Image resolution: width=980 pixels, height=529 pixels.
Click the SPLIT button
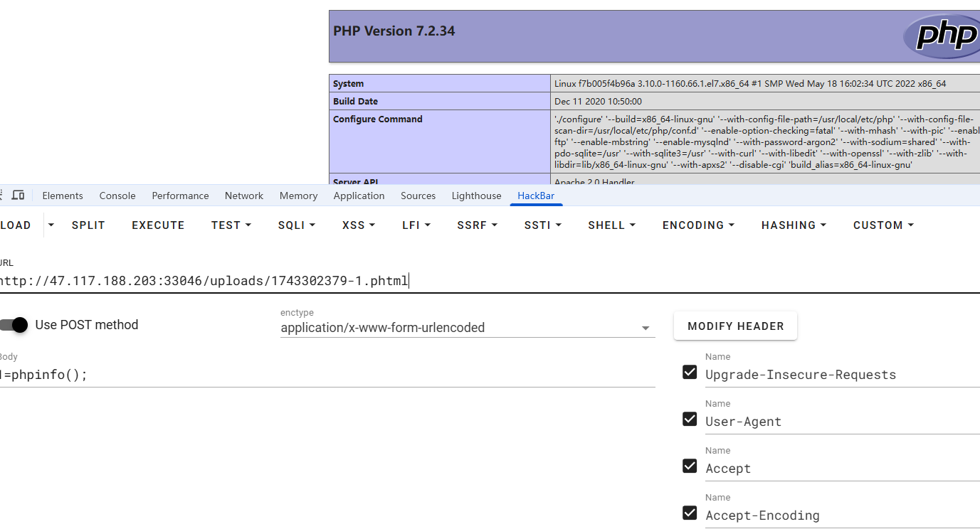tap(88, 225)
